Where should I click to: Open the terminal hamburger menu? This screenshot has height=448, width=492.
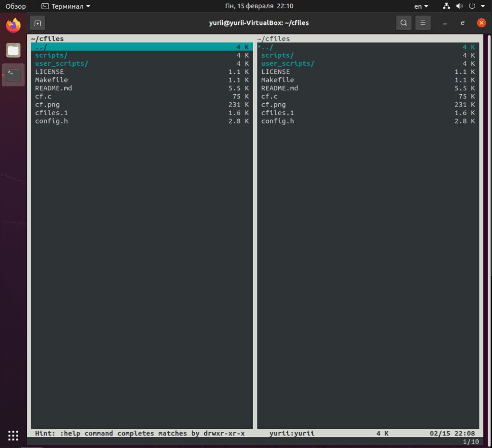423,23
